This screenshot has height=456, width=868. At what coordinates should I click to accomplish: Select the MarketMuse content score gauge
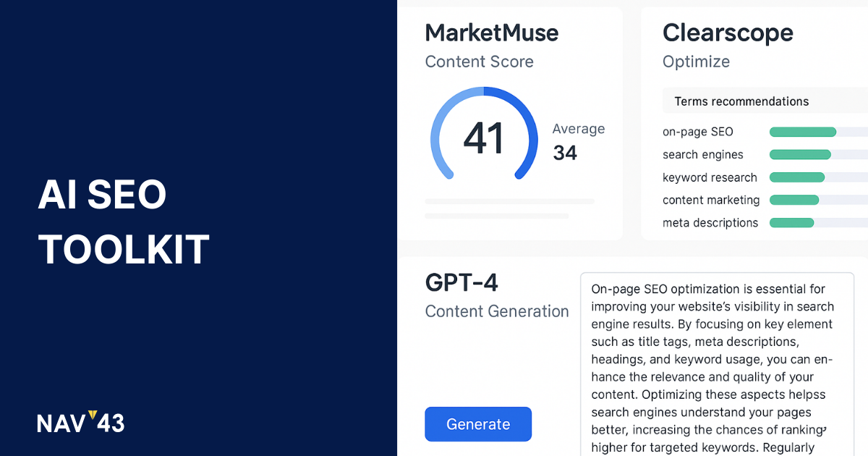click(484, 134)
